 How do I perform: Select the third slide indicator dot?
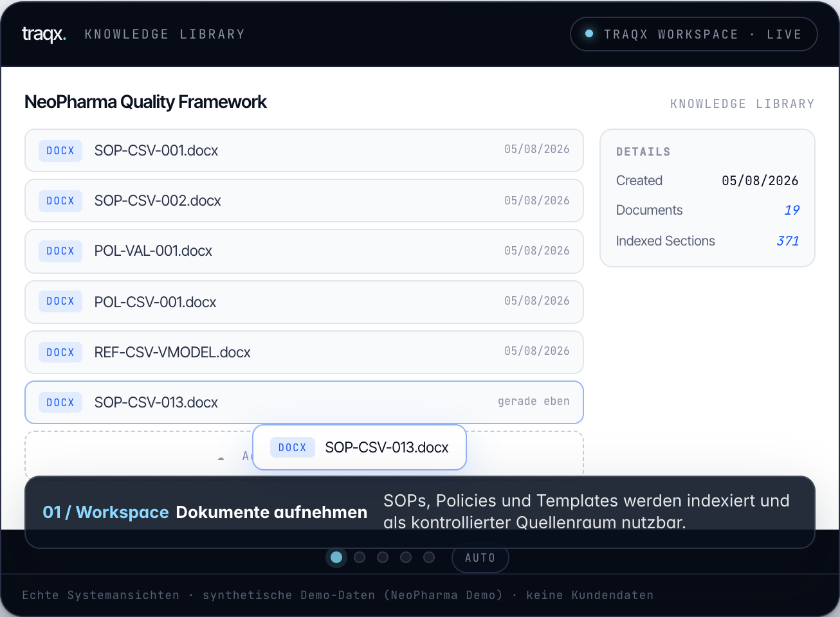coord(383,557)
